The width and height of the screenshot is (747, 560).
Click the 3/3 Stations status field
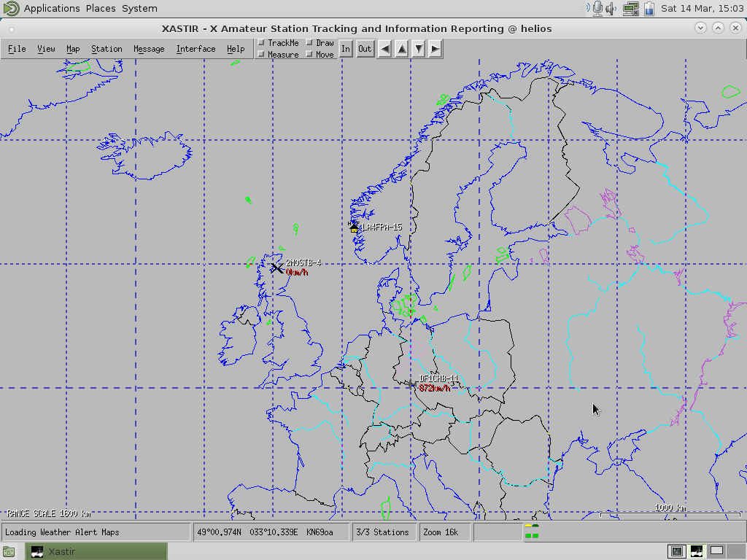click(x=384, y=532)
